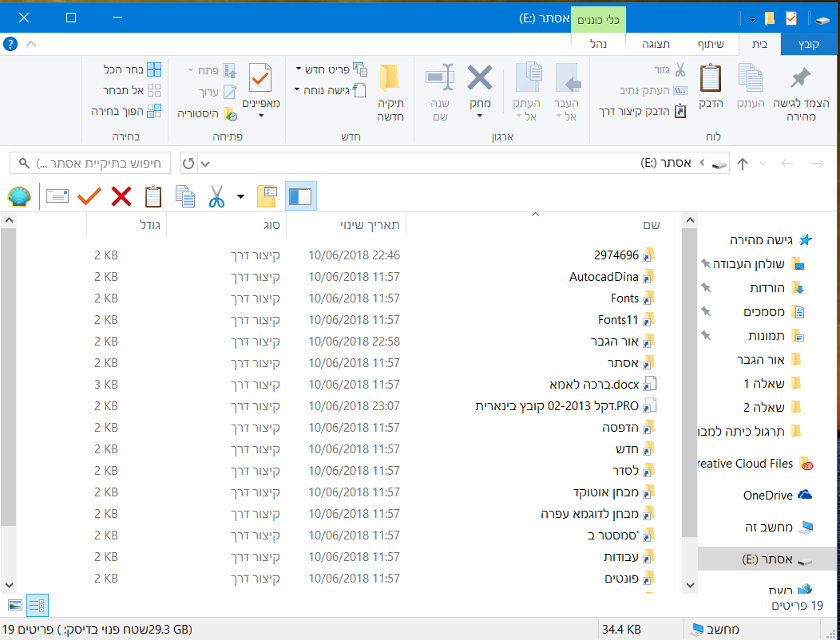Click the search field for אסתר folder
Image resolution: width=840 pixels, height=640 pixels.
90,163
